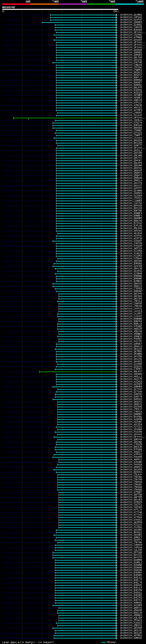Select the UniRef100_Q53NM9 label
146x644 pixels.
[x=131, y=354]
